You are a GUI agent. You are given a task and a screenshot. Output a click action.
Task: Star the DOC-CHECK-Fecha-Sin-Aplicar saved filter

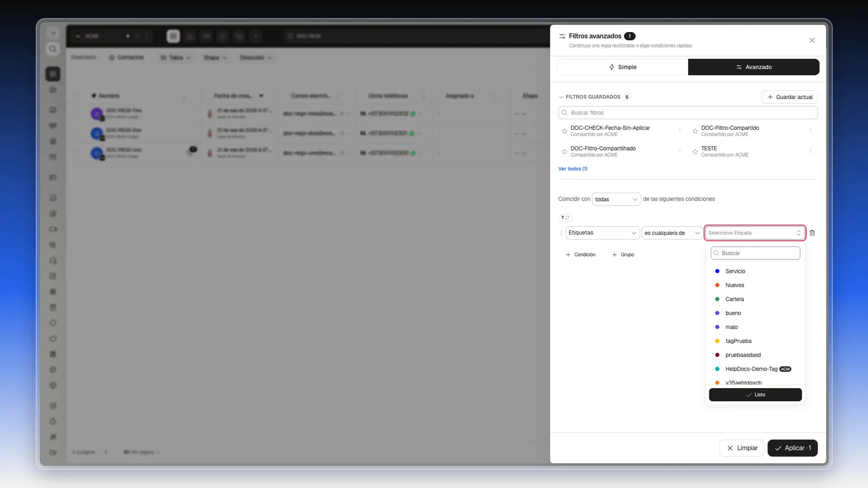click(x=564, y=131)
